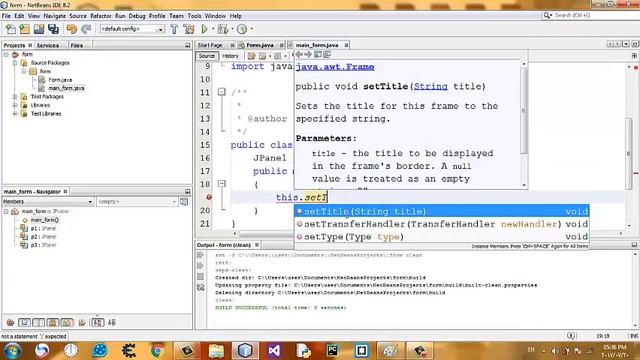Open the Tools menu
This screenshot has width=640, height=360.
(x=195, y=16)
